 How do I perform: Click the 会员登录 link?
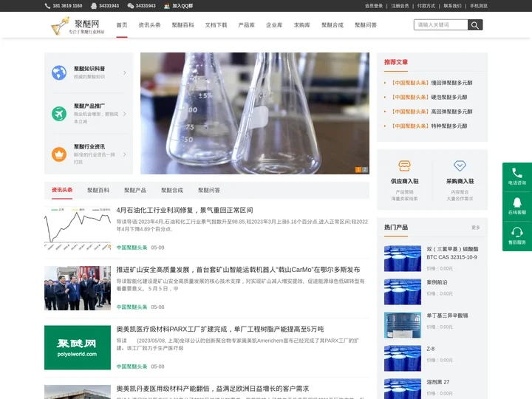click(x=374, y=6)
